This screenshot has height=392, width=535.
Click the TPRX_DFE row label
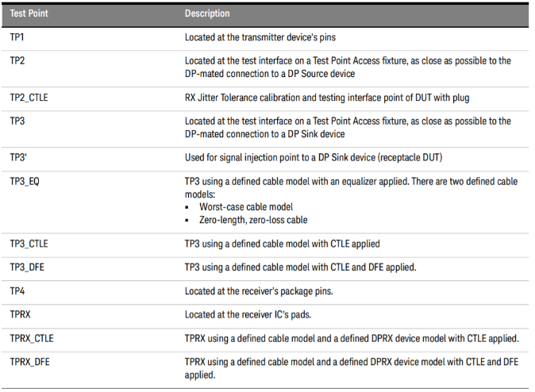click(30, 361)
